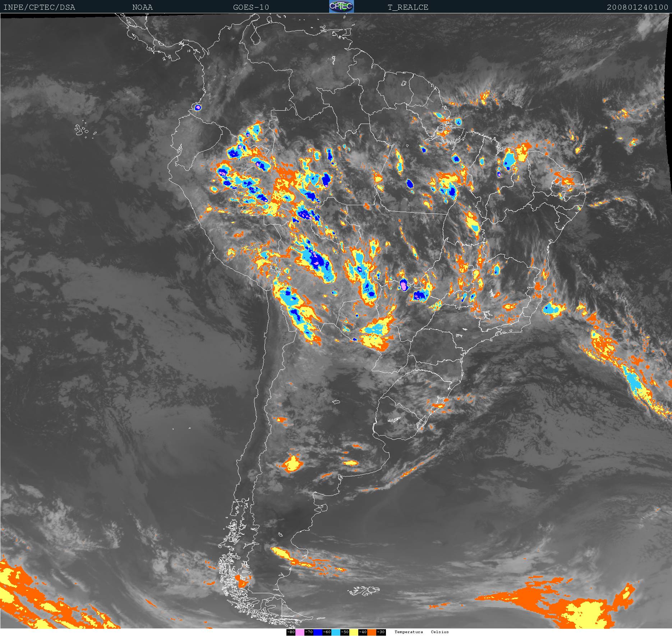672x636 pixels.
Task: Click the -40 legend value
Action: tap(363, 632)
